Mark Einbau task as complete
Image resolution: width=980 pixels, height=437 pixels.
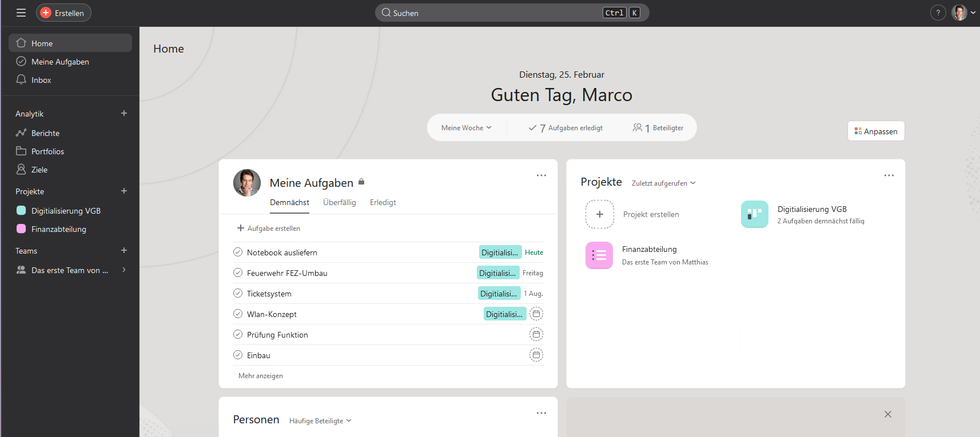click(238, 355)
